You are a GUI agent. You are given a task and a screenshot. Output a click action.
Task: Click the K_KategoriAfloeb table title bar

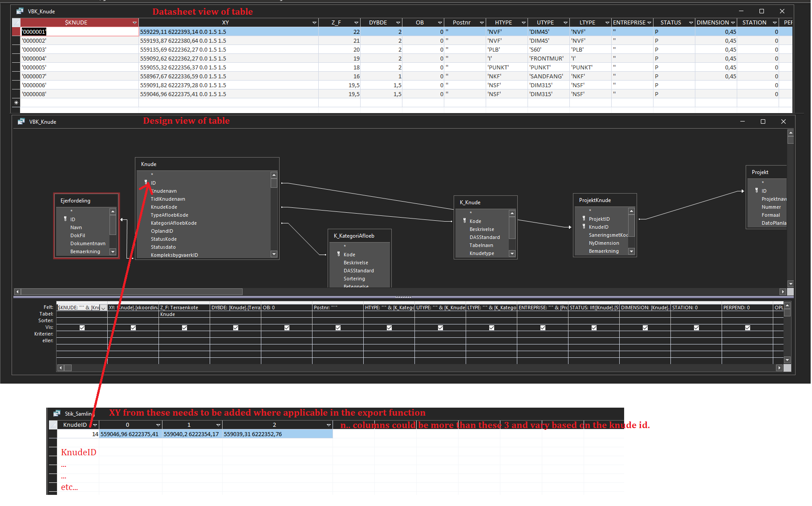pyautogui.click(x=360, y=236)
